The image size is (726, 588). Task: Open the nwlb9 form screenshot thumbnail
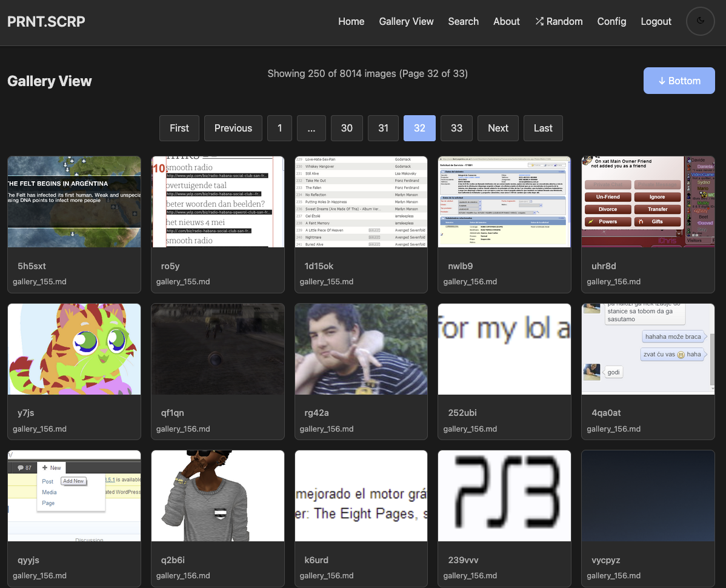point(504,202)
